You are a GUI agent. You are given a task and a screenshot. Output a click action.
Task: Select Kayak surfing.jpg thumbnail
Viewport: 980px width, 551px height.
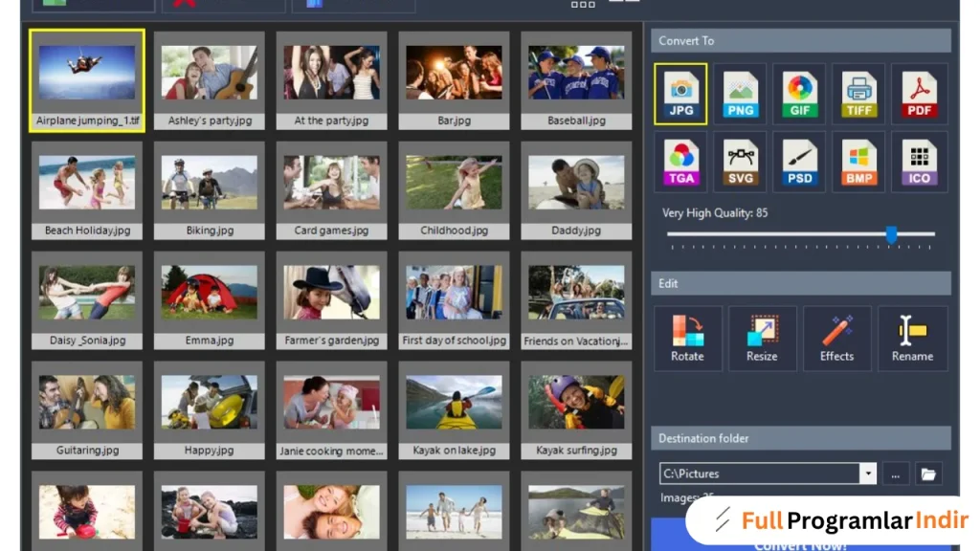click(x=576, y=410)
